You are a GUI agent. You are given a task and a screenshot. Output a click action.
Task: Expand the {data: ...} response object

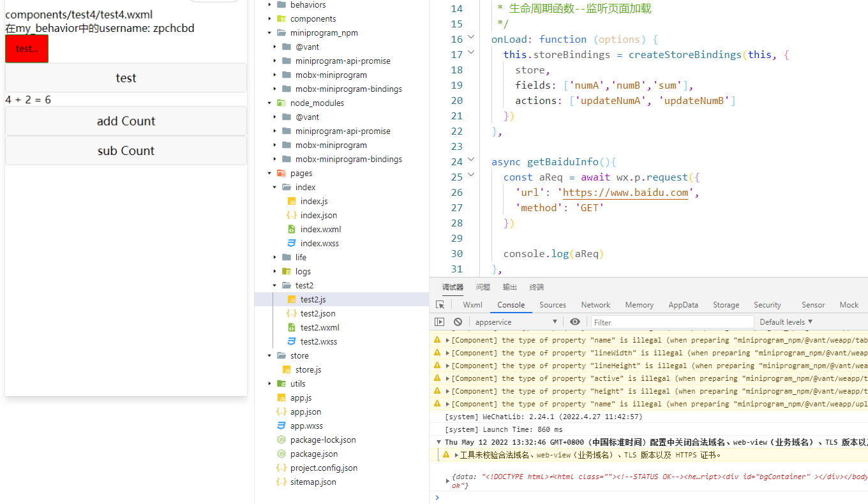coord(447,481)
